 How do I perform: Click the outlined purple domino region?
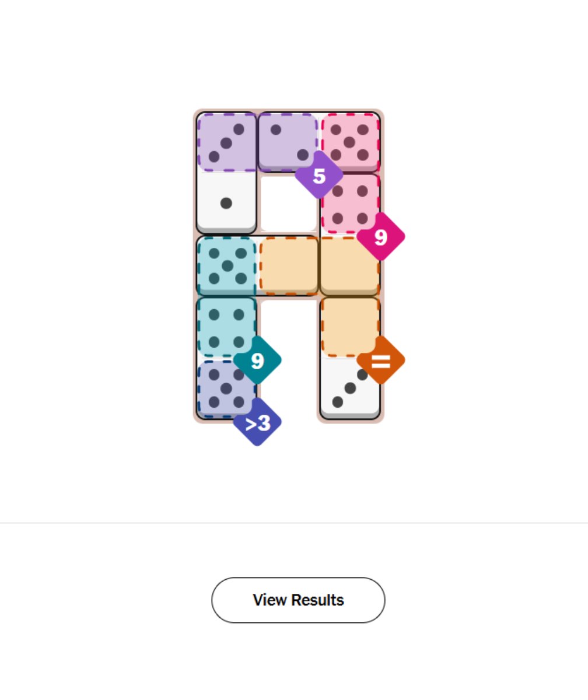[x=257, y=142]
